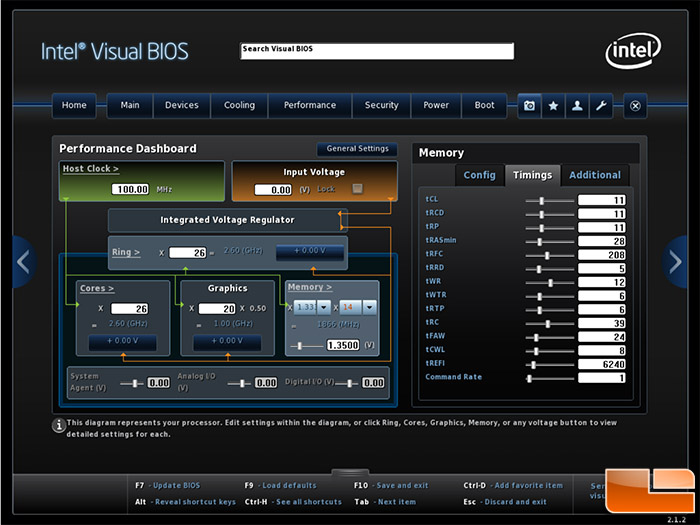
Task: Go to previous page with left arrow
Action: (22, 262)
